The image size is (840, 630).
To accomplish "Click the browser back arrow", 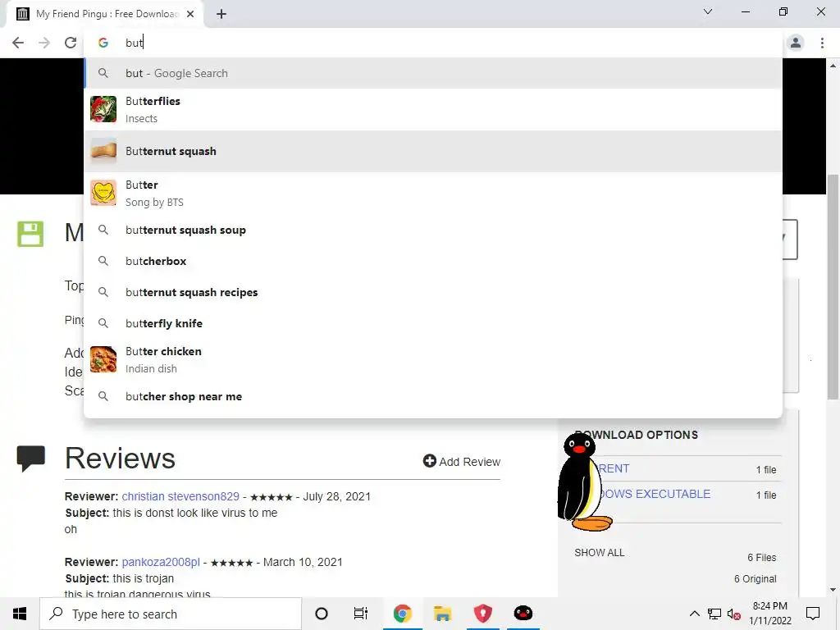I will pyautogui.click(x=18, y=43).
